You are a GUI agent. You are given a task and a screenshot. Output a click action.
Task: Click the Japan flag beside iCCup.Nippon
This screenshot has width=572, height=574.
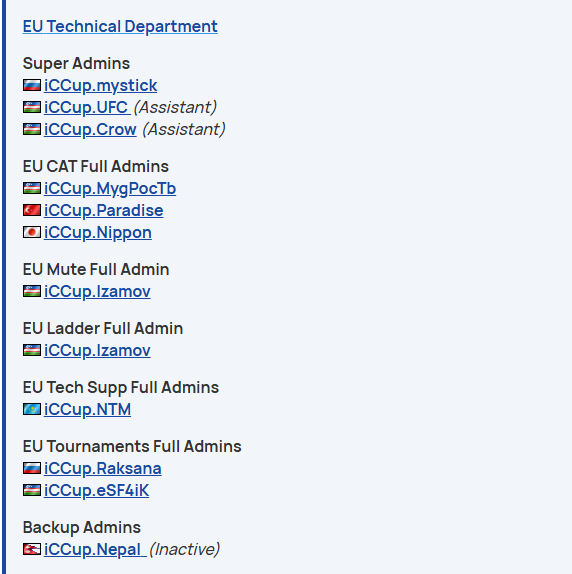32,232
